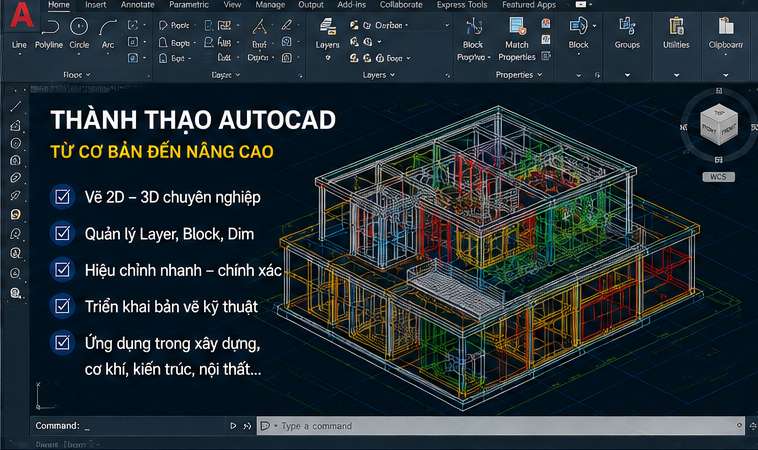Expand the arrow under Utilities
758x450 pixels.
pos(676,75)
